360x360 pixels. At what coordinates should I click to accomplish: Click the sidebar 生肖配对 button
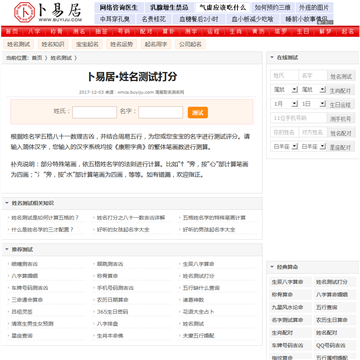(x=341, y=90)
